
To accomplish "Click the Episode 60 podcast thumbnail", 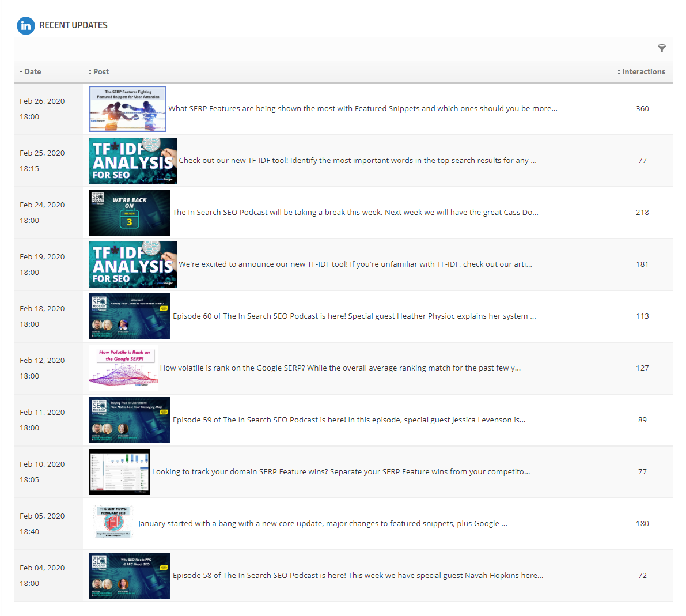I will (130, 316).
